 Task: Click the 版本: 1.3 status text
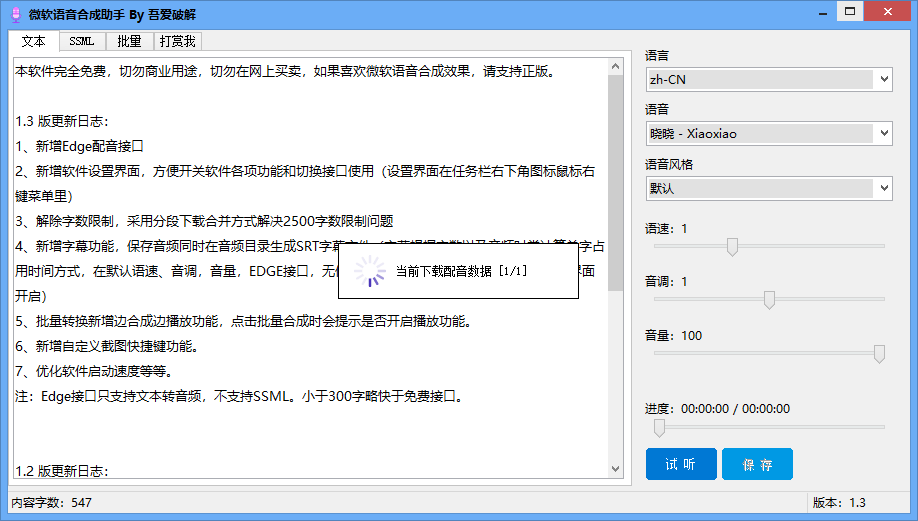839,503
